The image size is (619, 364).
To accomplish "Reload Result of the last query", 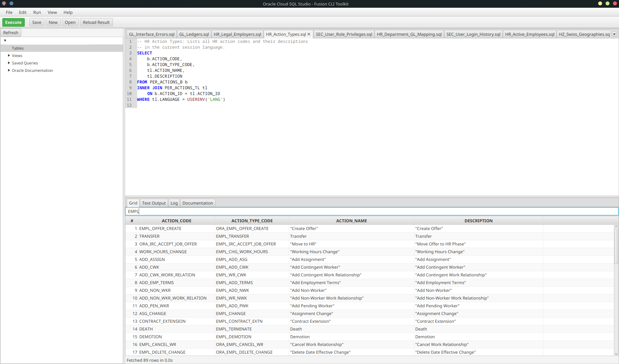I will coord(96,22).
